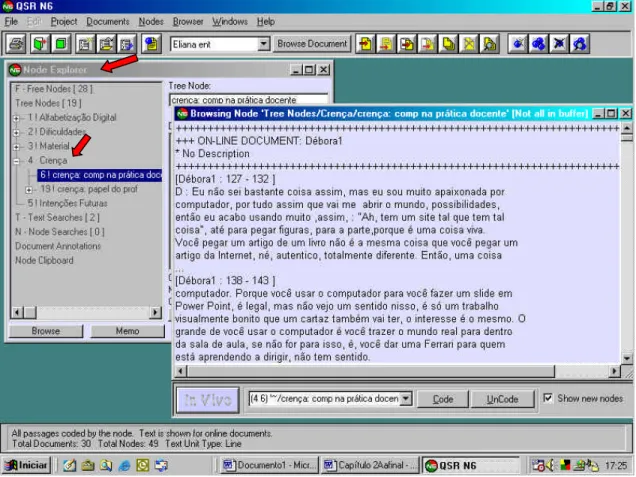
Task: Click the green cube with red arrow icon
Action: click(40, 43)
